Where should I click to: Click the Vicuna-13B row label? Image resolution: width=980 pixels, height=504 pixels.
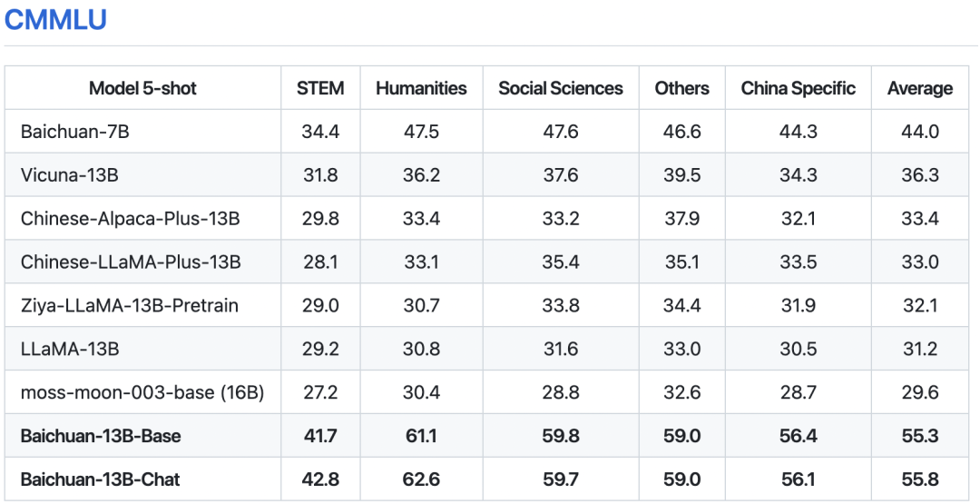pos(70,175)
